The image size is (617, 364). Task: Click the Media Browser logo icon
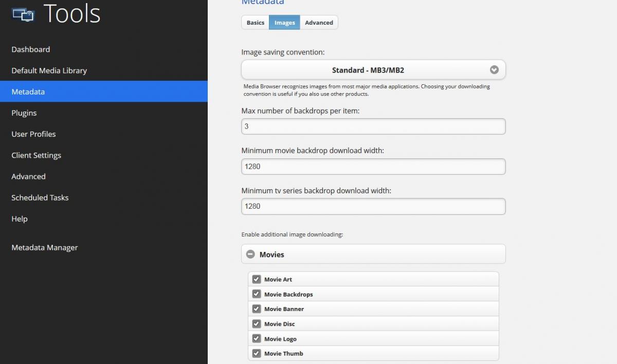click(x=23, y=14)
